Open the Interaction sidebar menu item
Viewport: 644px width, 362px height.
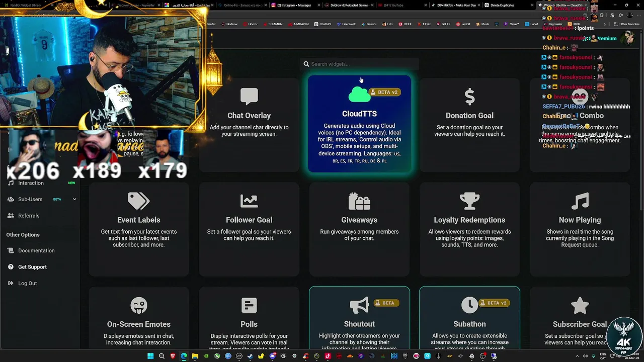(31, 183)
